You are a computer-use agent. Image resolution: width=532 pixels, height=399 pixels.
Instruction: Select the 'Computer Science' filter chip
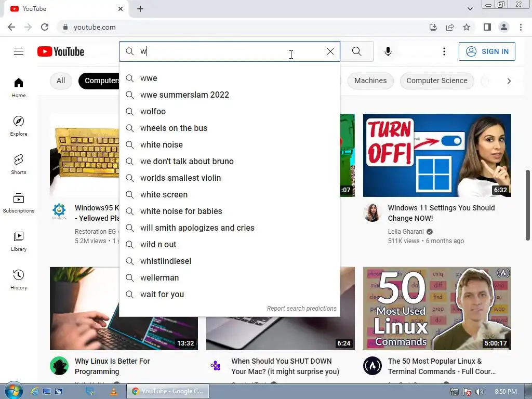436,81
